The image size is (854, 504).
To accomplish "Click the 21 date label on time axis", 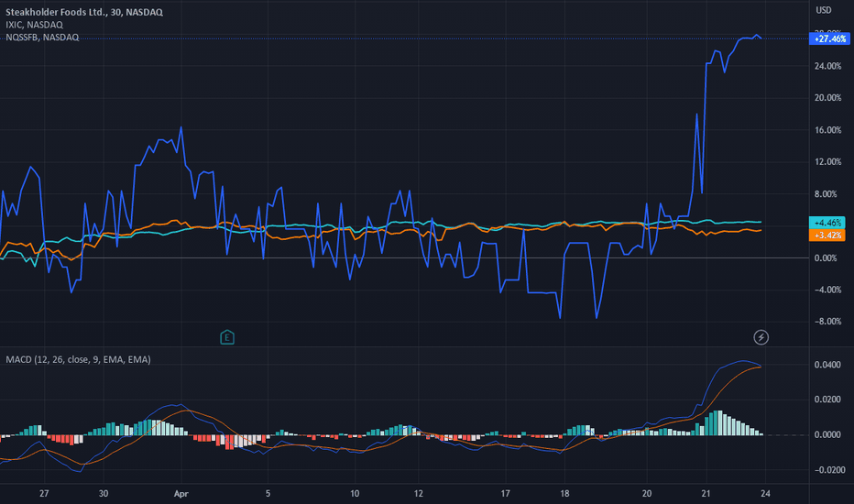I will [706, 493].
